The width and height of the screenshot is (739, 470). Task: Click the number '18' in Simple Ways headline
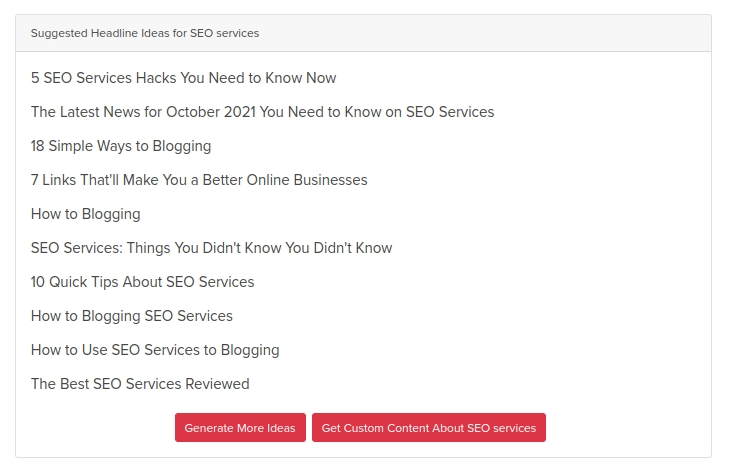click(x=39, y=146)
